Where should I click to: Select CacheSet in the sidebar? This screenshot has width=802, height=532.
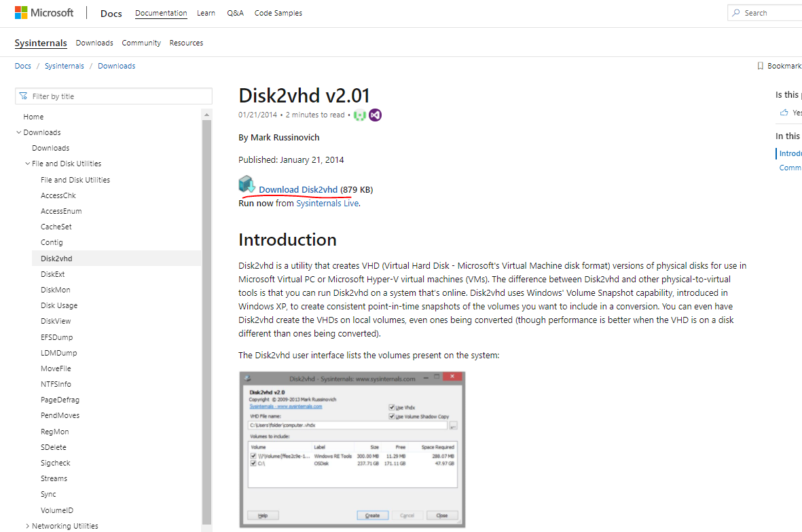[56, 227]
